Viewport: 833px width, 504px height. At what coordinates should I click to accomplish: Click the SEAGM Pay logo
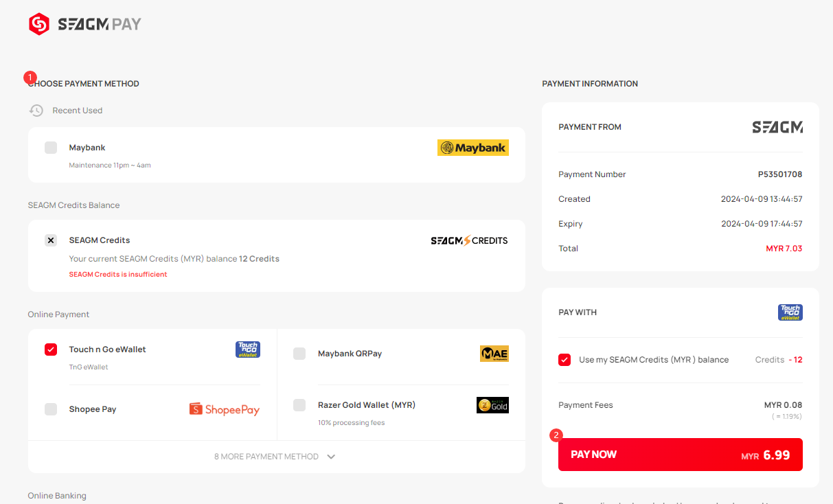click(84, 25)
